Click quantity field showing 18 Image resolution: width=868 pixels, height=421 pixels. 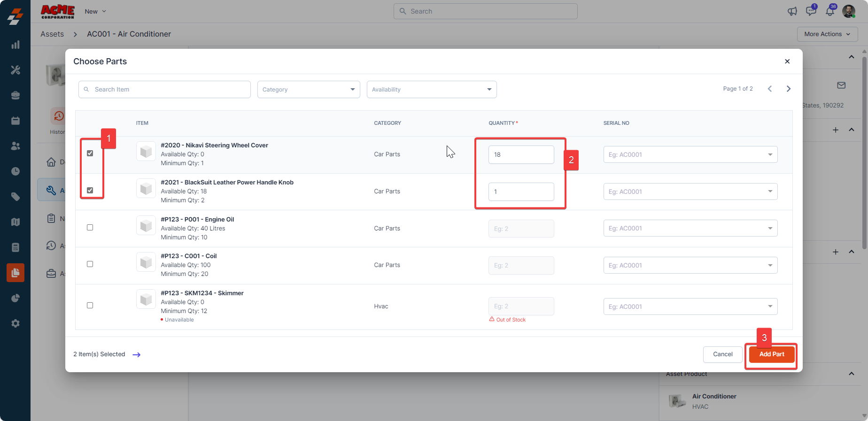coord(521,154)
